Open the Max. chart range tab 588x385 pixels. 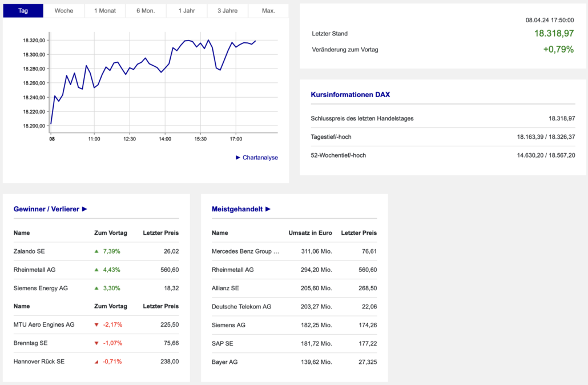point(268,10)
